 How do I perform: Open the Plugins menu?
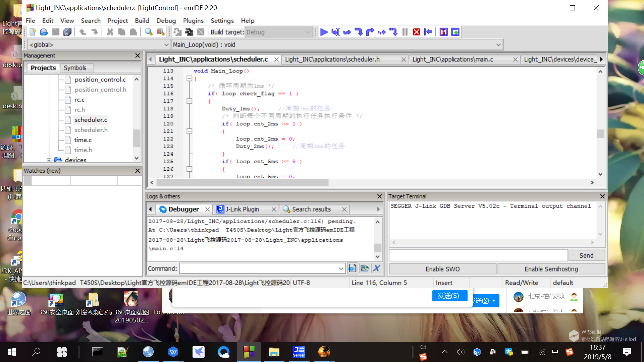click(193, 20)
